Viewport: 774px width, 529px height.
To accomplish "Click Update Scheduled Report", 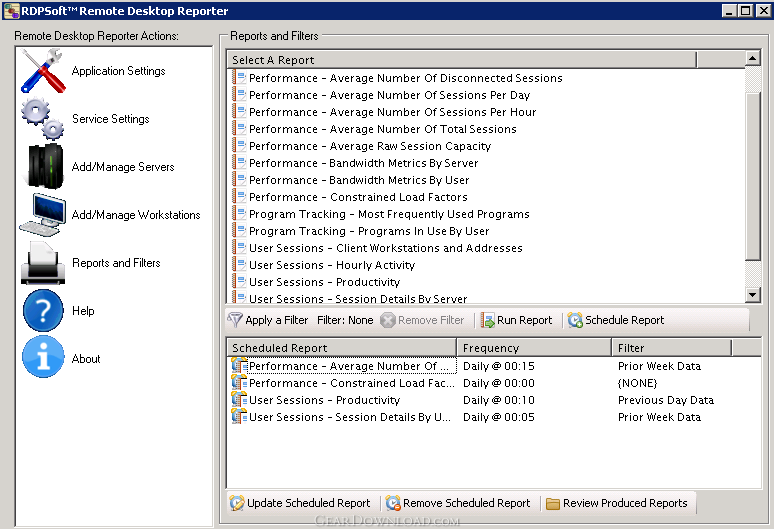I will [x=300, y=503].
